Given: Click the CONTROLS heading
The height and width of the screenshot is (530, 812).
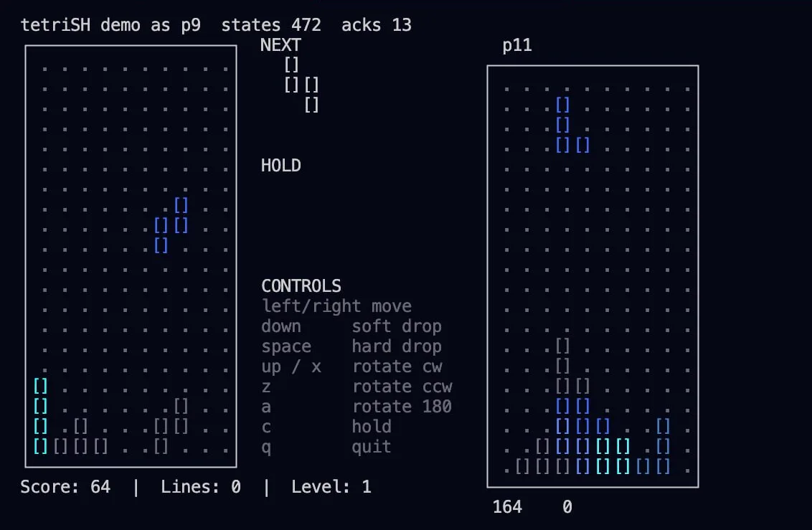Looking at the screenshot, I should click(x=301, y=285).
